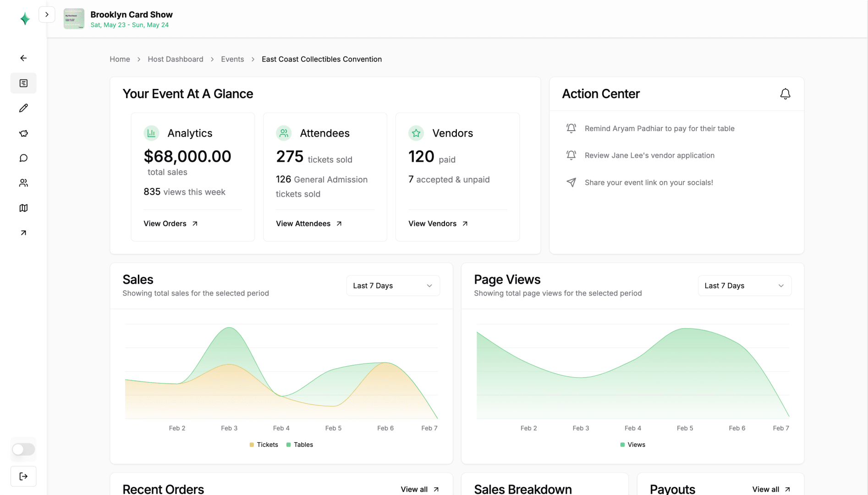Open the Sales Last 7 Days dropdown
Viewport: 868px width, 495px height.
click(x=393, y=286)
